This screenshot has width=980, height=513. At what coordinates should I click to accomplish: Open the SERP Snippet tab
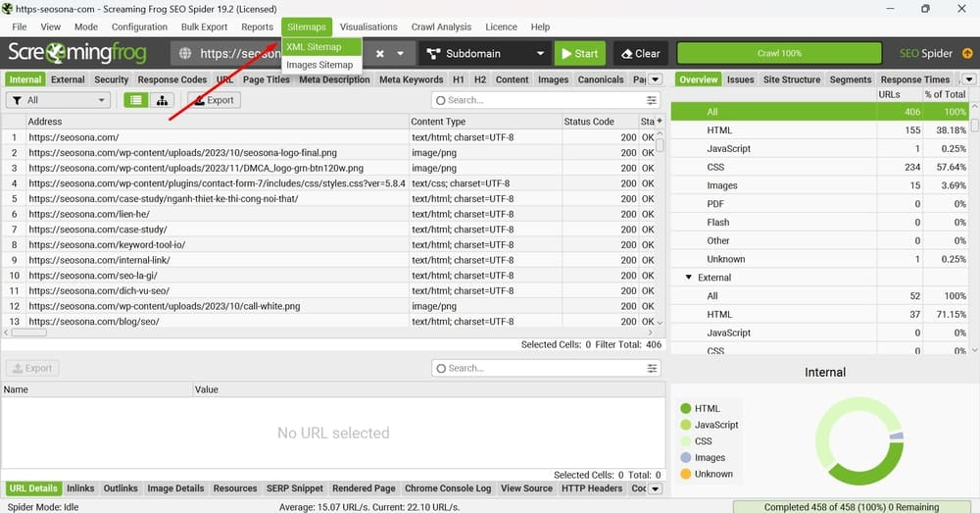click(x=294, y=488)
